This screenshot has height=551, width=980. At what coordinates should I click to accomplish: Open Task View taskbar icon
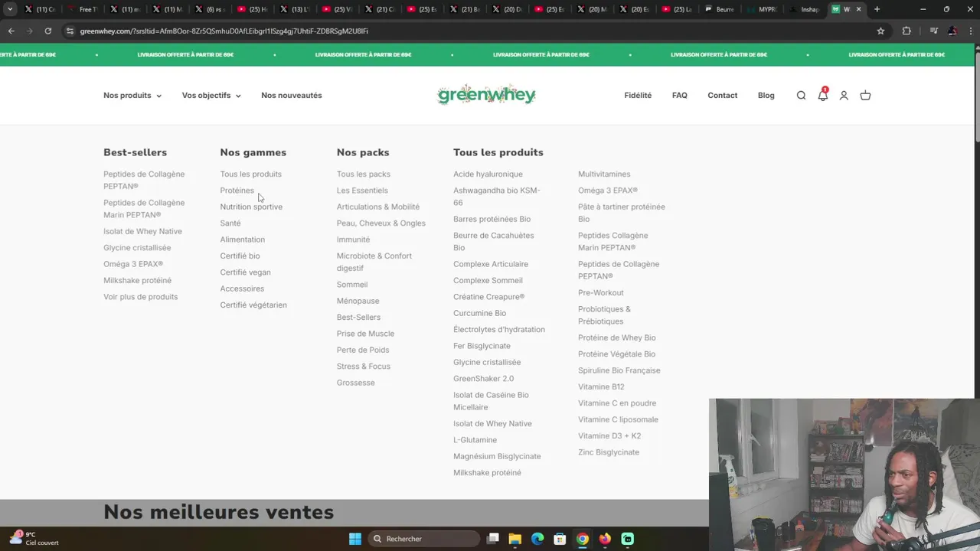point(493,539)
